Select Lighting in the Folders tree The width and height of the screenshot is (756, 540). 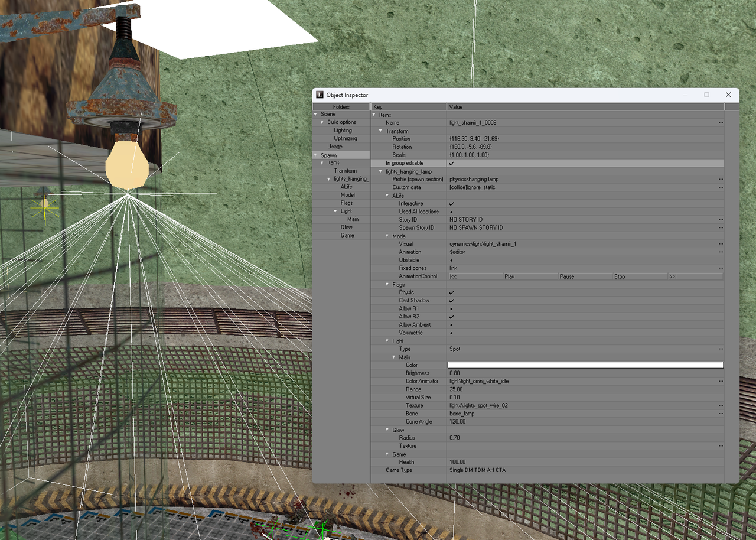(343, 131)
